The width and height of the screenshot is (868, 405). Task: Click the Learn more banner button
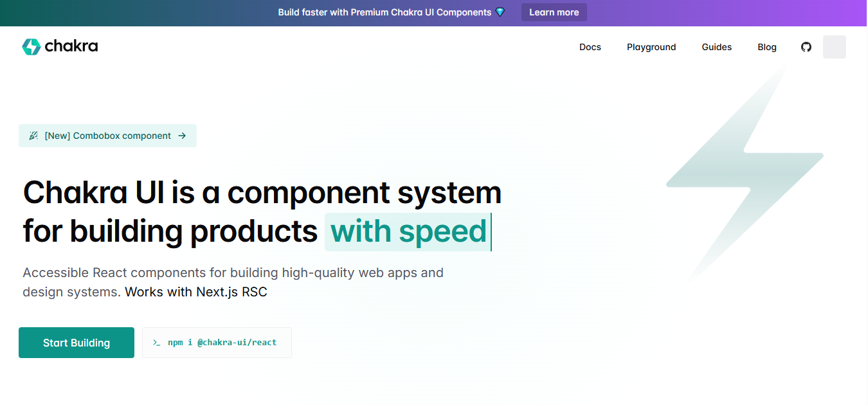554,12
